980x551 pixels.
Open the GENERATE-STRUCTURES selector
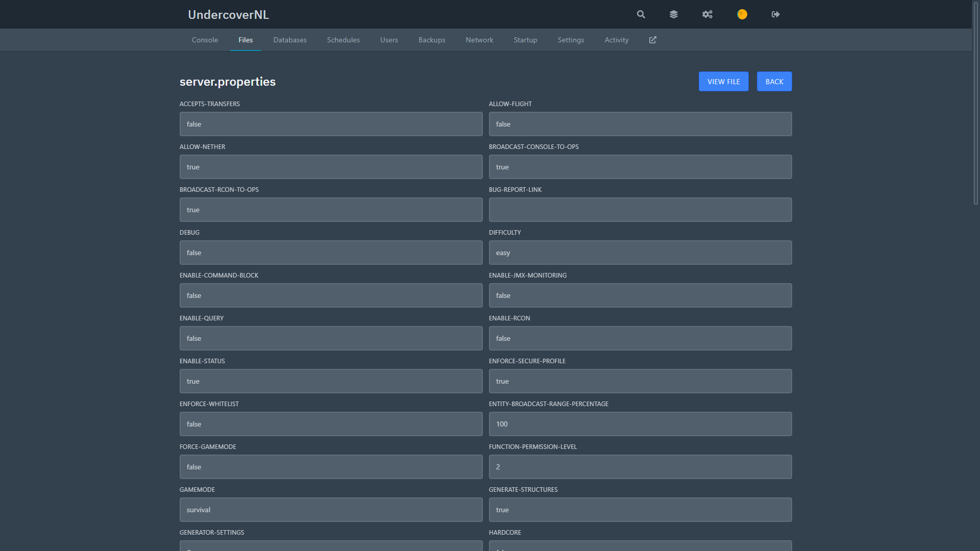click(640, 509)
